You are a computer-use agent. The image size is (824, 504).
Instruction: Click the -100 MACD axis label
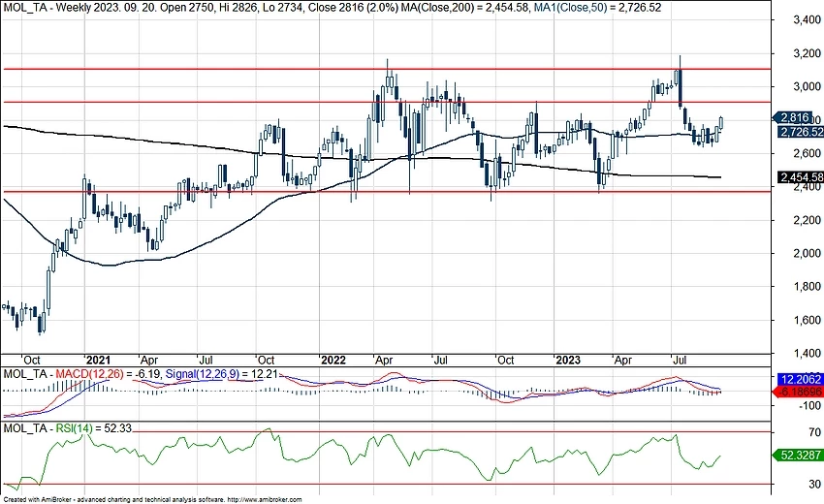[x=809, y=406]
